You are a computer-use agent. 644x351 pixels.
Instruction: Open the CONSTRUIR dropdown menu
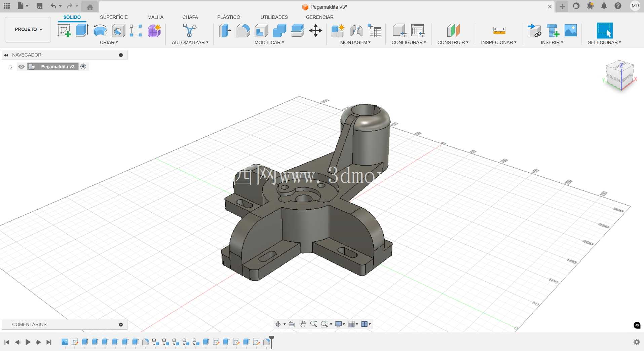(x=453, y=42)
